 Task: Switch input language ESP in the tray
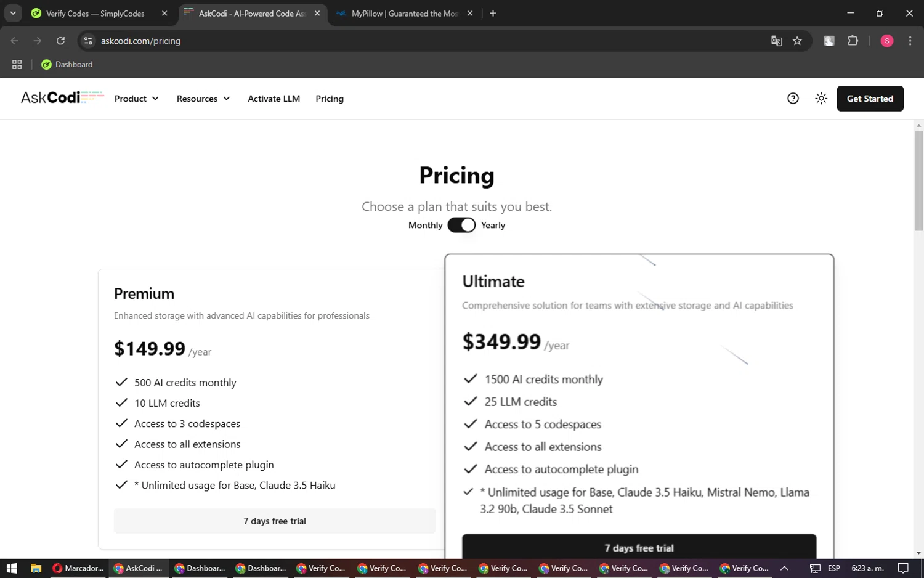(x=834, y=568)
